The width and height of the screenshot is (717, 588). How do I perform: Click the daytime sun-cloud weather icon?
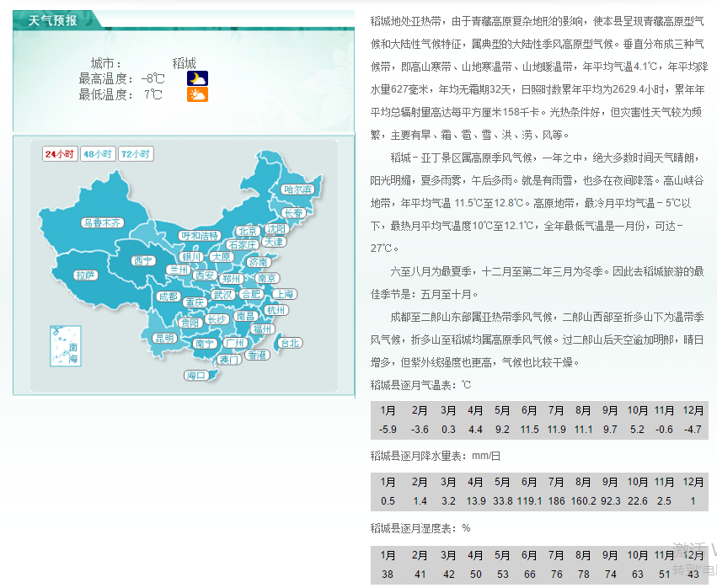click(197, 94)
